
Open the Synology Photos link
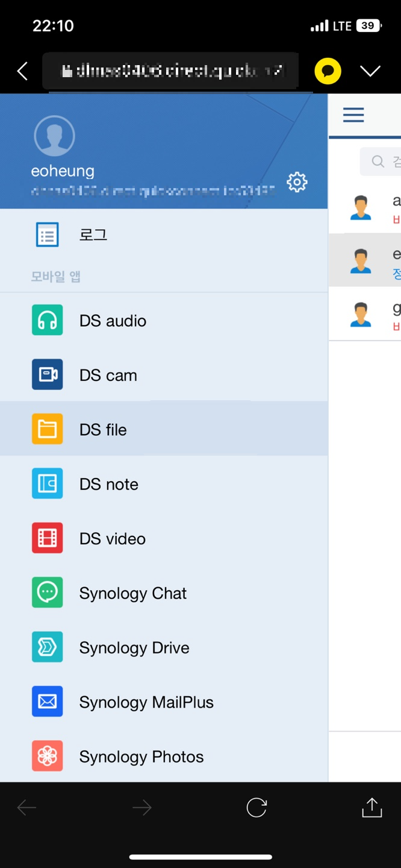pos(164,756)
